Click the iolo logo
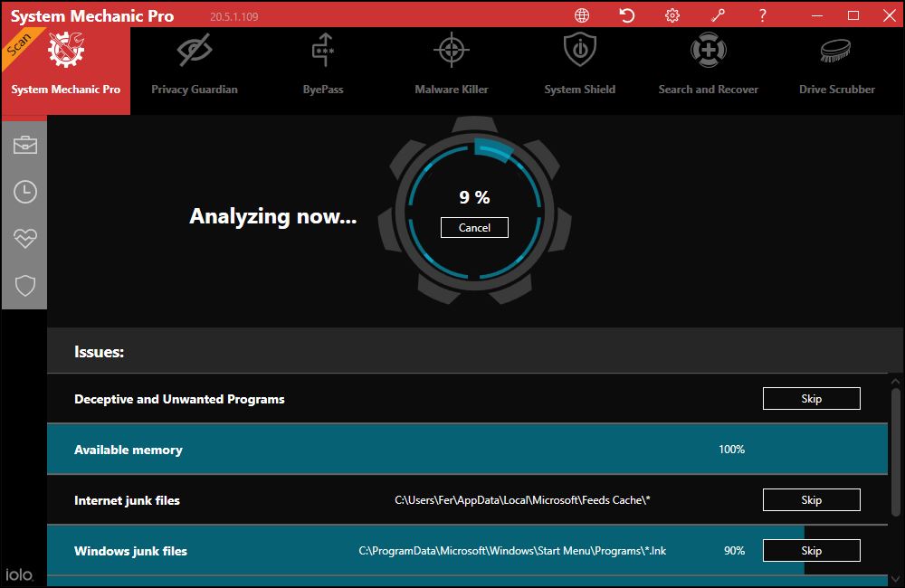The image size is (905, 588). coord(19,574)
